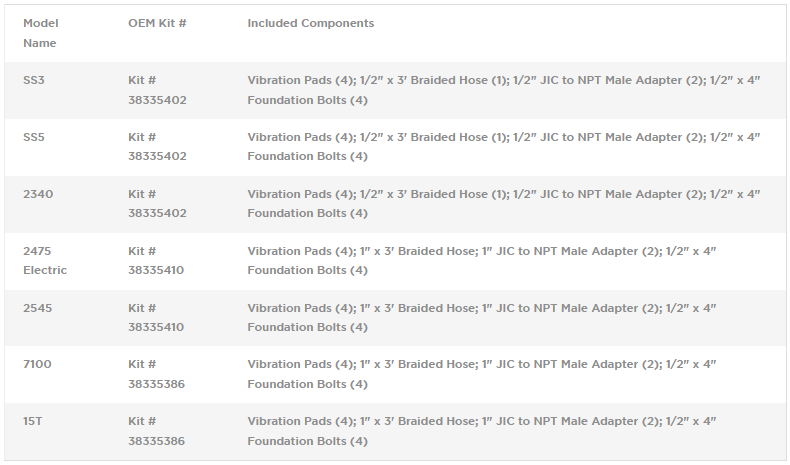790x465 pixels.
Task: Click the included components text for SS3
Action: click(503, 90)
